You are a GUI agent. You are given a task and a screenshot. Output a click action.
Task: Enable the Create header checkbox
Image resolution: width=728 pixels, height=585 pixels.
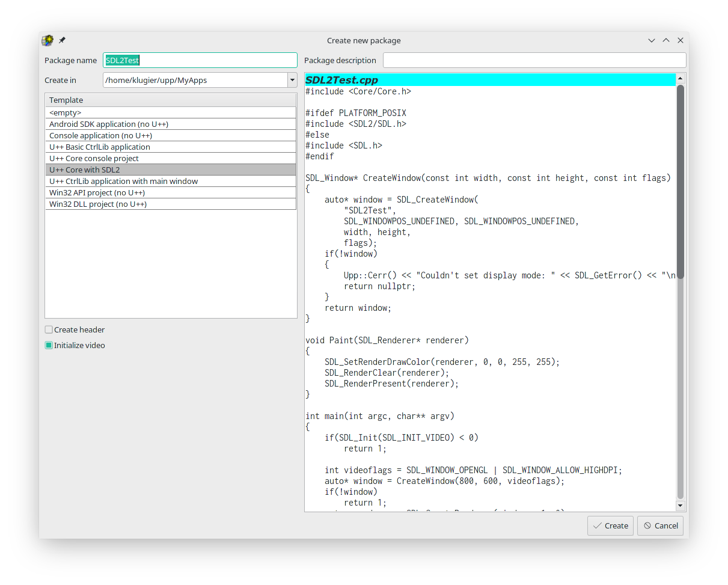click(49, 329)
